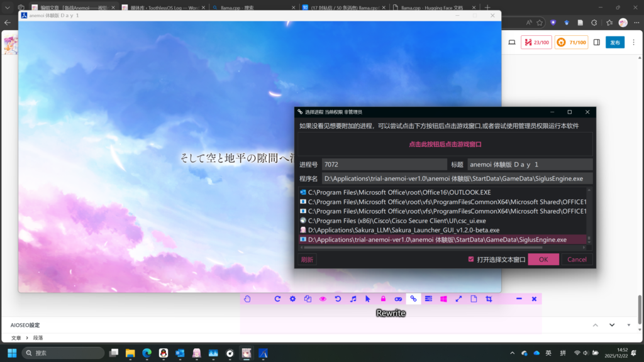Image resolution: width=644 pixels, height=362 pixels.
Task: Click the 进程号 input field showing 7072
Action: (384, 164)
